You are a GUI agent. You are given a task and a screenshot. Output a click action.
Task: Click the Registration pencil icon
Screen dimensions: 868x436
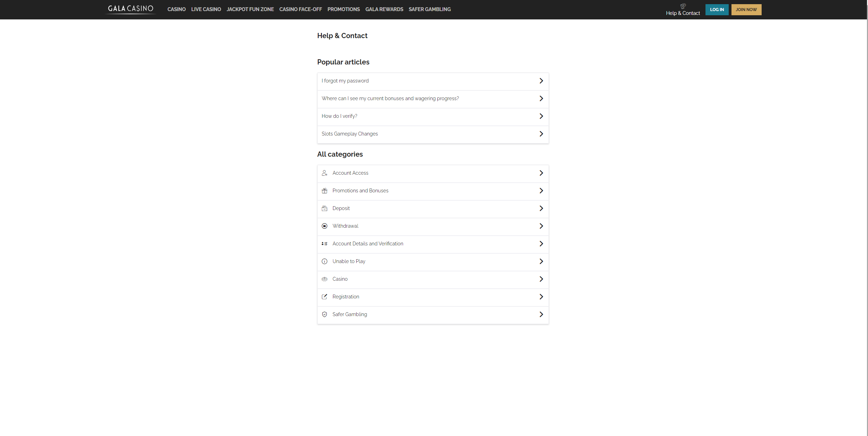[x=324, y=297]
